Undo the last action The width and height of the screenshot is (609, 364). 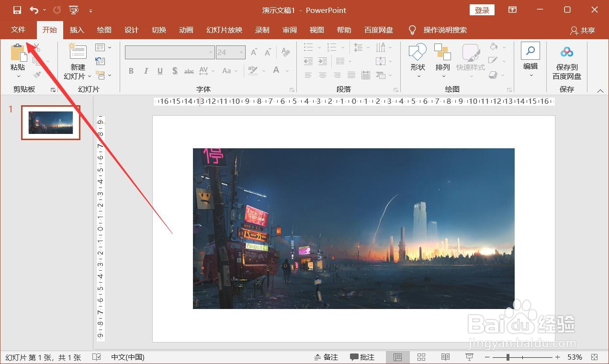pos(34,10)
